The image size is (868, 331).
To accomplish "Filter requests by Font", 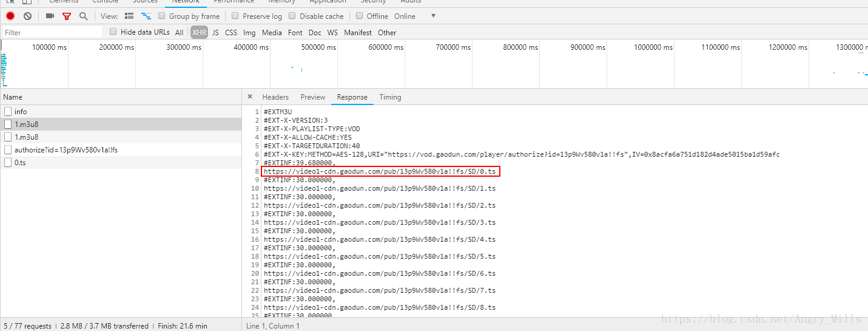I will pyautogui.click(x=295, y=33).
